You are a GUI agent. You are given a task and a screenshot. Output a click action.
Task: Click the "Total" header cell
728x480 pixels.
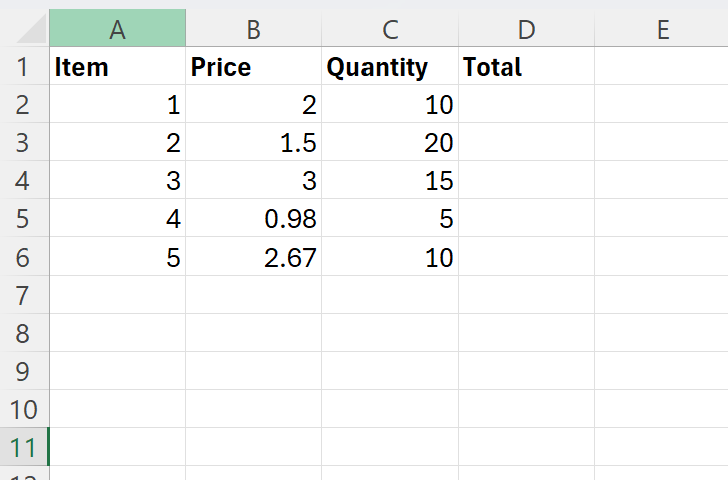pos(526,67)
